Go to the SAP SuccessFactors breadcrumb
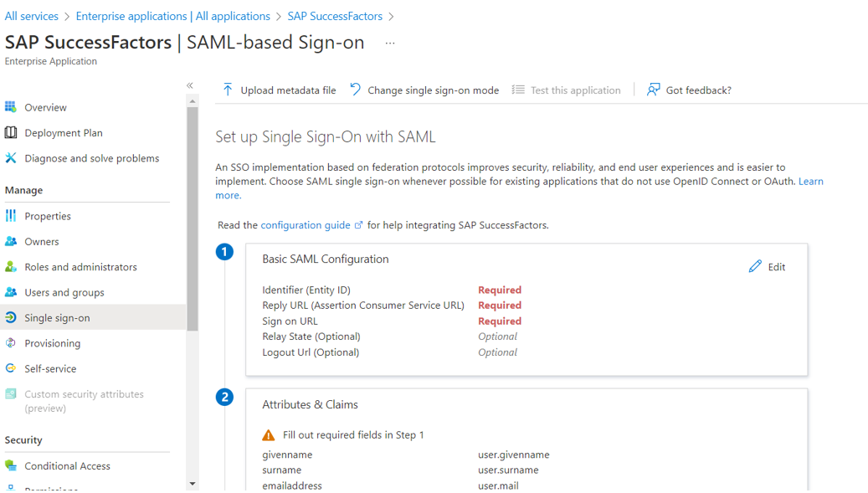The image size is (868, 493). click(x=335, y=16)
